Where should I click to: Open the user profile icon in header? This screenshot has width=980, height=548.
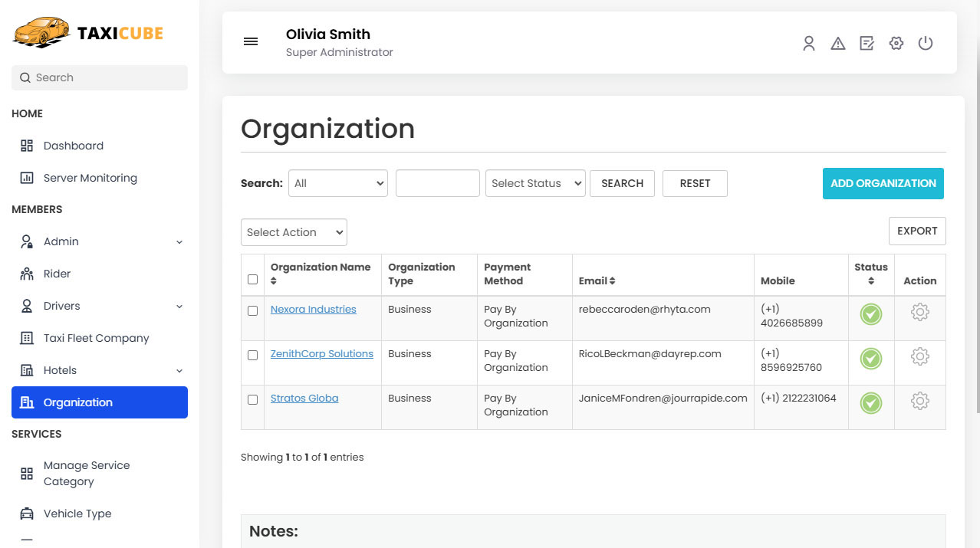tap(808, 44)
